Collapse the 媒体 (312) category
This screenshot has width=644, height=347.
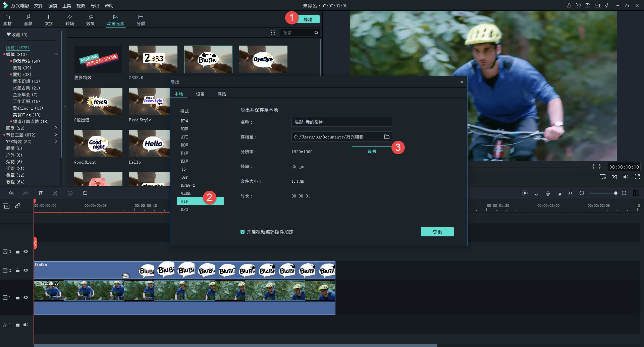point(56,54)
